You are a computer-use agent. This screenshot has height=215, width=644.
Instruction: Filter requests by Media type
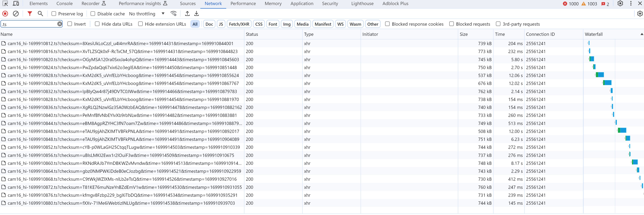tap(302, 24)
